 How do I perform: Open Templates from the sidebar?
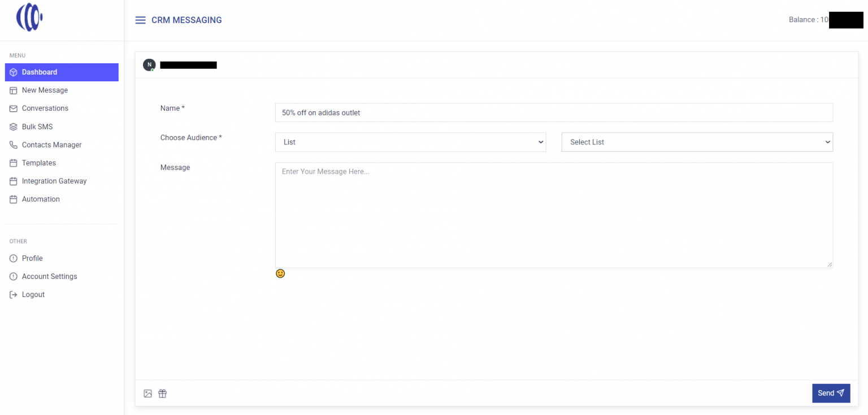coord(39,163)
